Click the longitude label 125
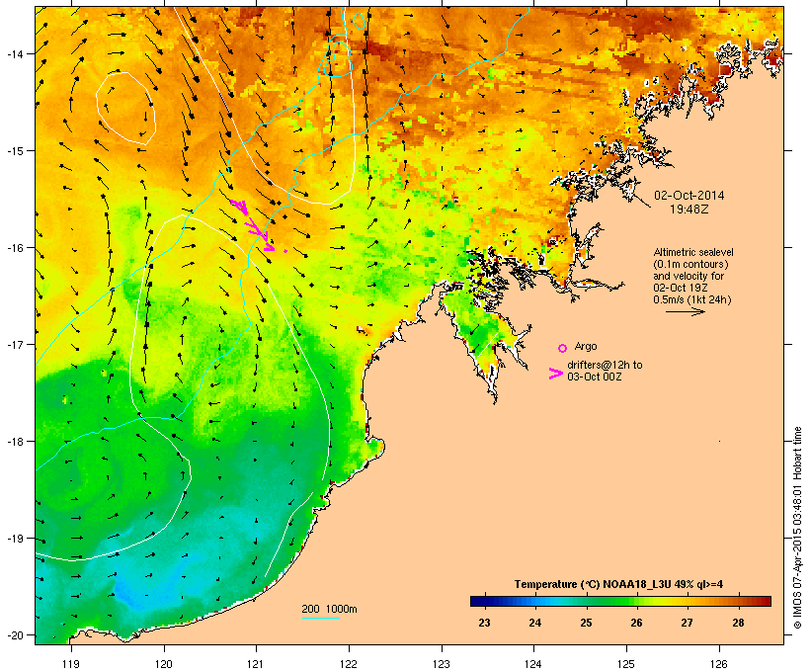810x672 pixels. coord(626,664)
